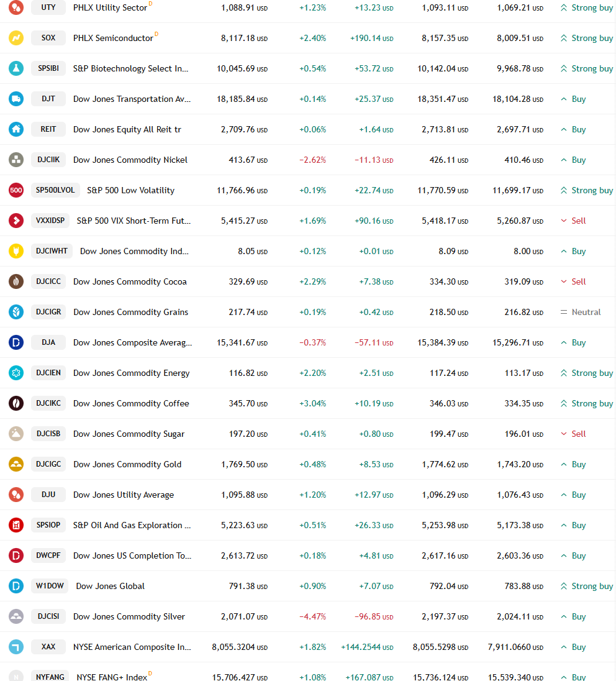Open PHLX Semiconductor index name
Viewport: 616px width, 681px height.
113,39
